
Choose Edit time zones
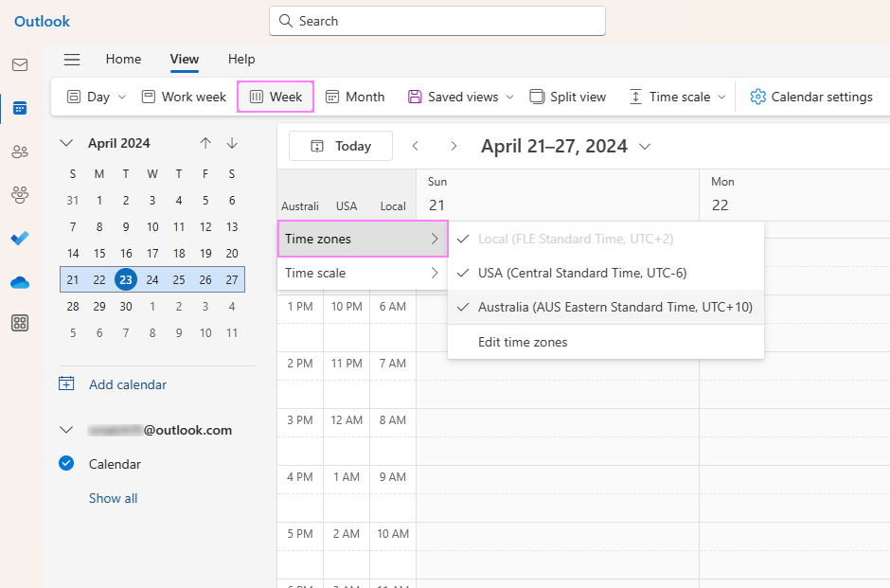(606, 342)
